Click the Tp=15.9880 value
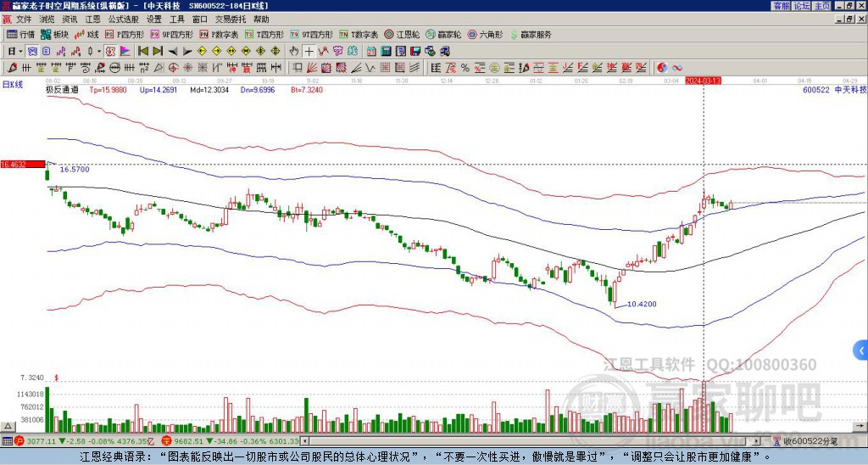The image size is (868, 465). (x=108, y=89)
